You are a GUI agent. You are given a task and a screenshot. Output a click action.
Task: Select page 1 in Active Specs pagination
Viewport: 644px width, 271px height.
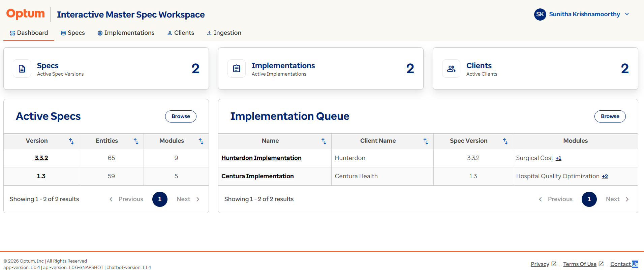tap(160, 199)
